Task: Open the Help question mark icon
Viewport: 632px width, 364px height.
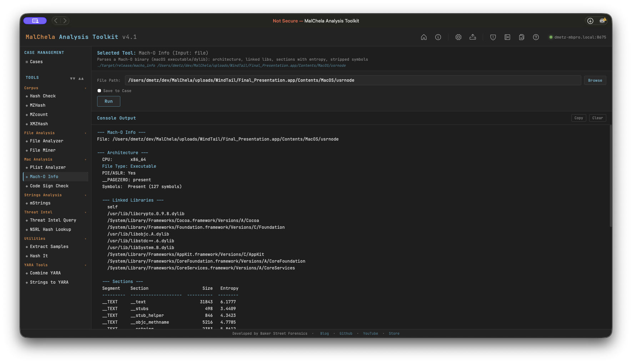Action: pos(536,37)
